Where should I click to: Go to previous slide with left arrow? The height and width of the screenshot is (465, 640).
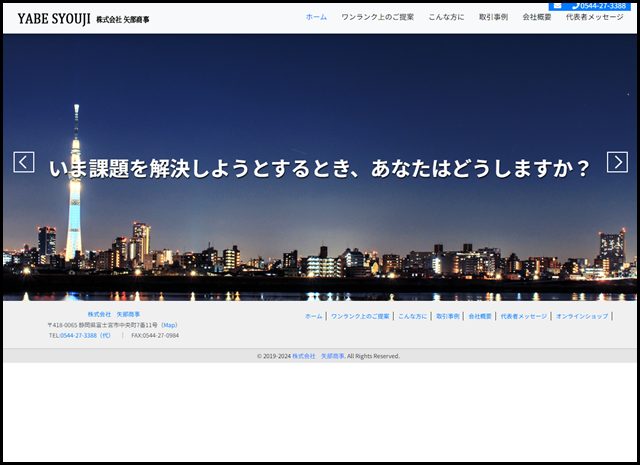[x=24, y=162]
